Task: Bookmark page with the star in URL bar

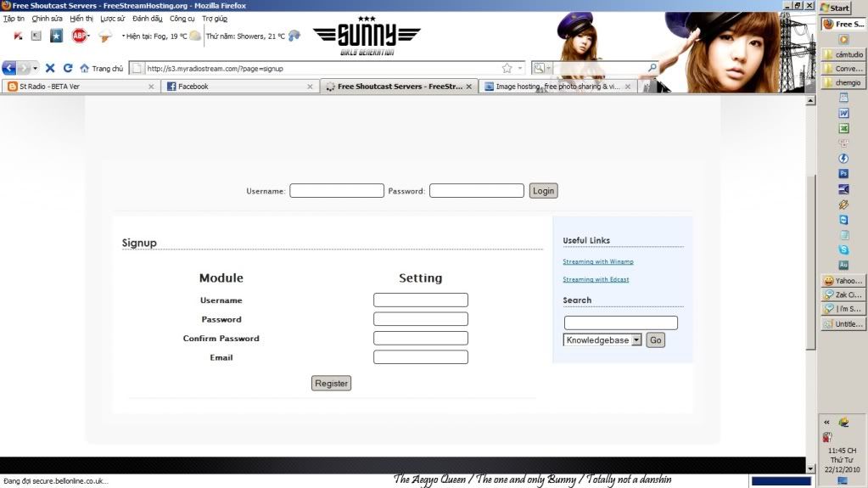Action: click(x=507, y=68)
